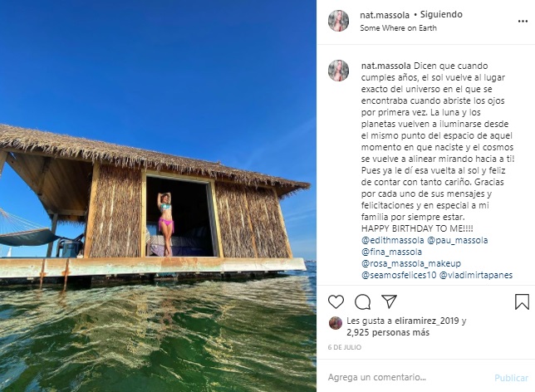View the list of 2,925 personas más
Viewport: 535px width, 392px height.
pyautogui.click(x=388, y=332)
